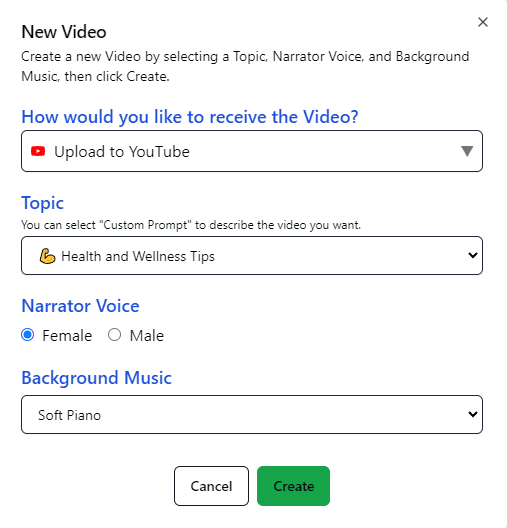Open the Topic dropdown showing Health and Wellness Tips

pyautogui.click(x=252, y=256)
